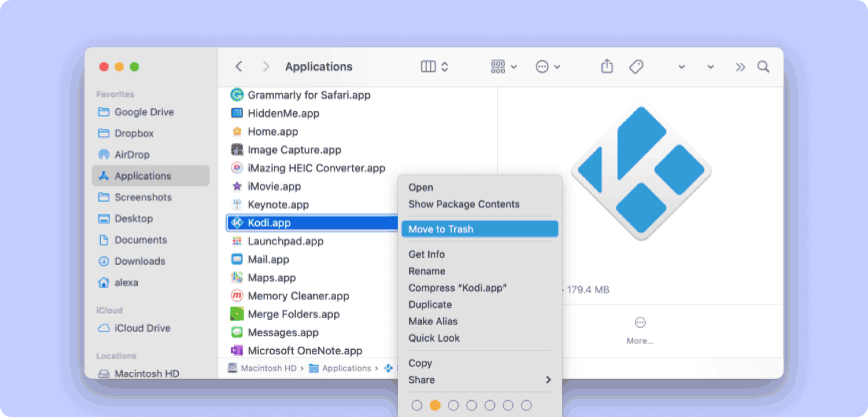
Task: Open the group-by grid dropdown
Action: pos(503,67)
